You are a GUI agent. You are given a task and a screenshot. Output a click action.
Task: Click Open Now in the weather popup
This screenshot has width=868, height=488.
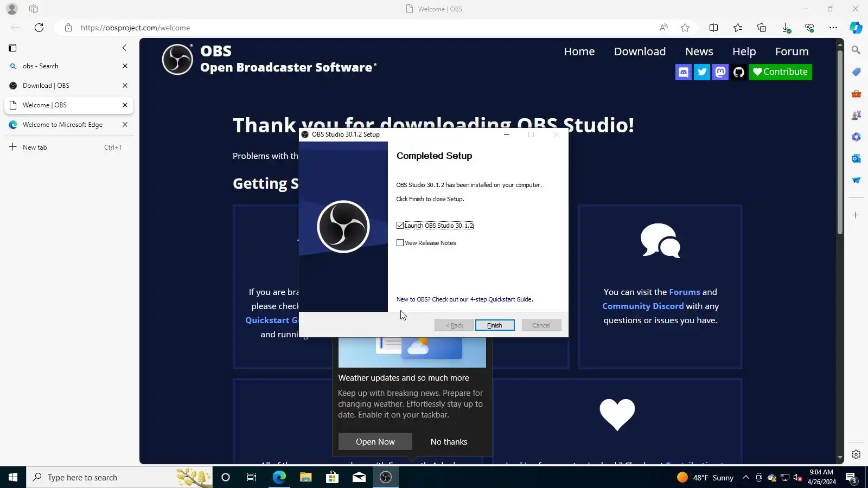[x=375, y=442]
